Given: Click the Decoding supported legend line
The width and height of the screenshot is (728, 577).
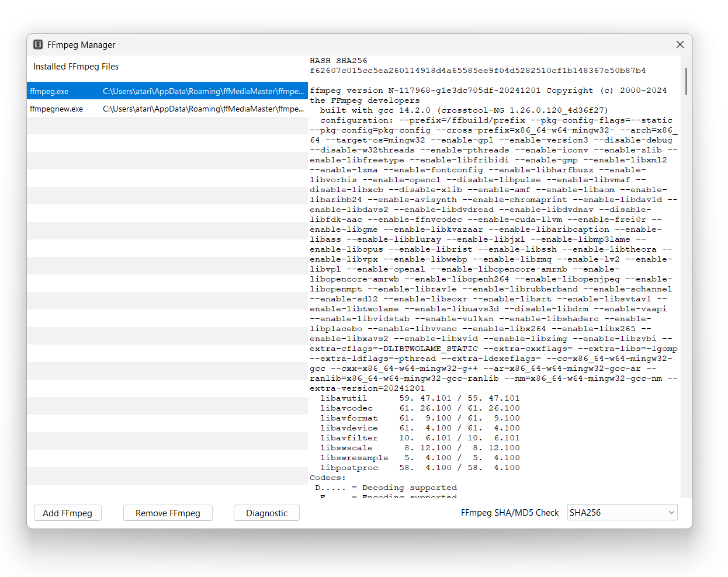Looking at the screenshot, I should point(386,488).
